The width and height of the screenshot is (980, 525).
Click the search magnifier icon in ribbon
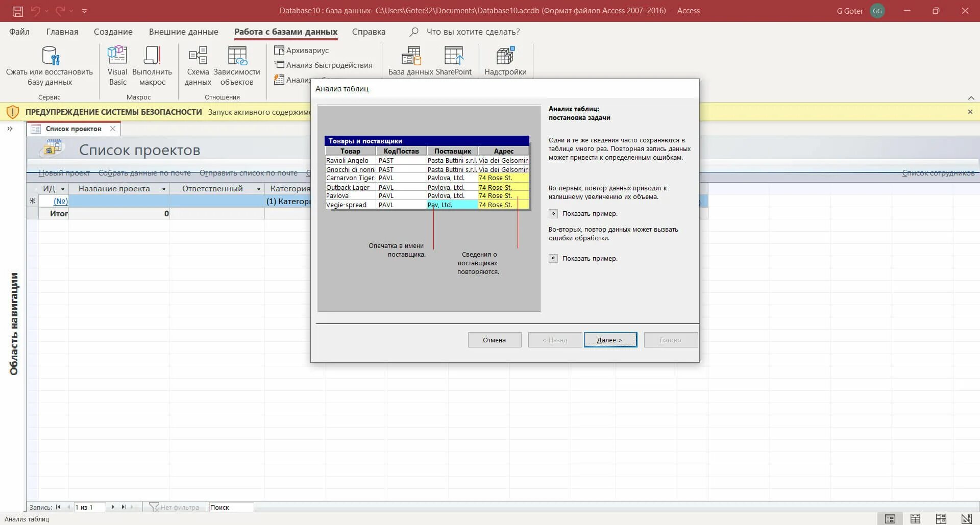pyautogui.click(x=414, y=32)
